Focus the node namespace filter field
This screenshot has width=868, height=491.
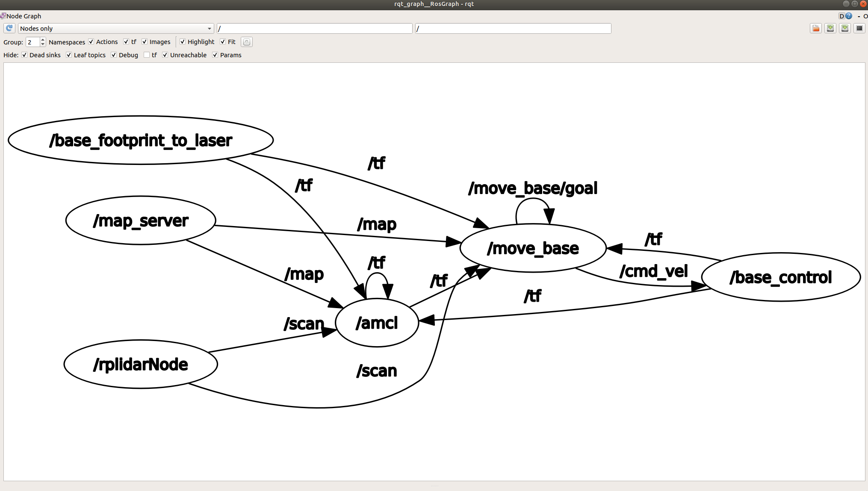coord(314,28)
